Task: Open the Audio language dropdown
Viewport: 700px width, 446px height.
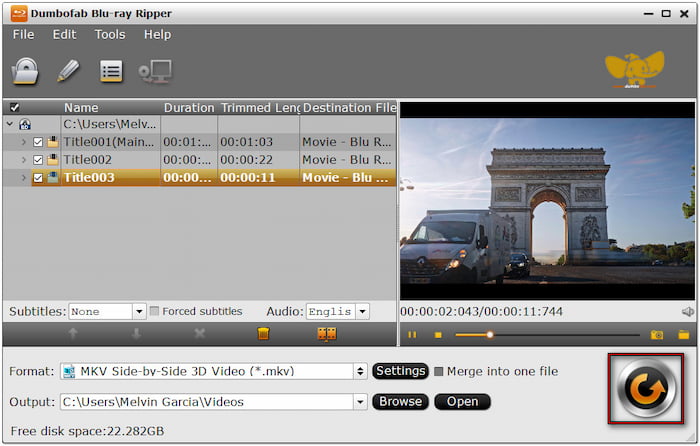Action: (x=362, y=311)
